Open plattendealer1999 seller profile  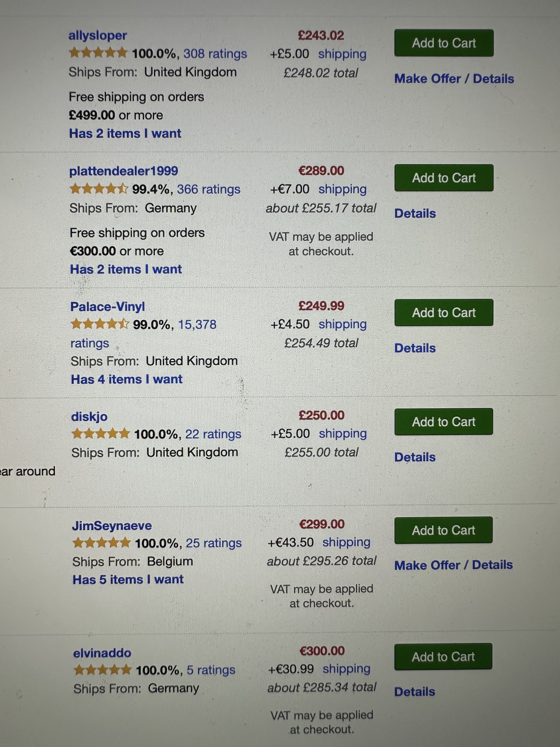[x=124, y=171]
